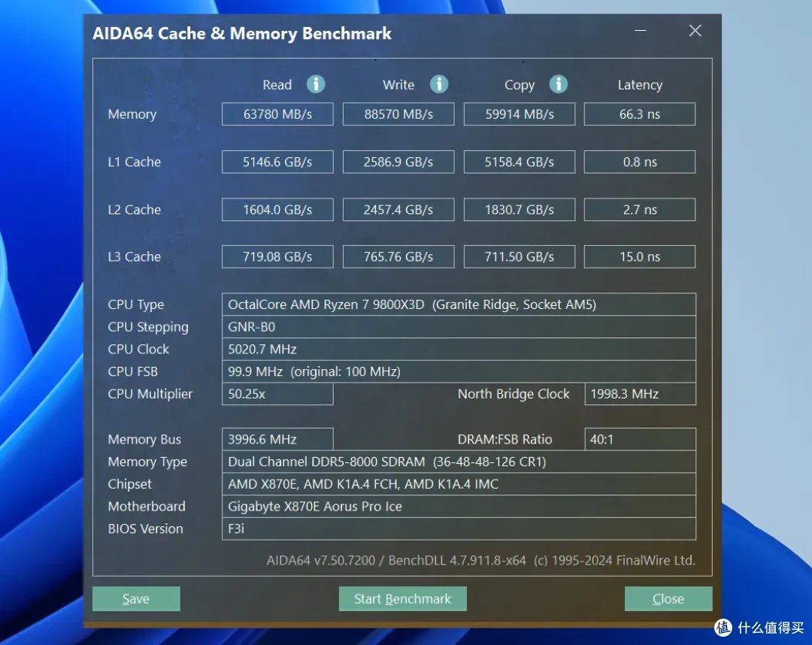
Task: Click the DRAM:FSB Ratio label
Action: [x=504, y=439]
